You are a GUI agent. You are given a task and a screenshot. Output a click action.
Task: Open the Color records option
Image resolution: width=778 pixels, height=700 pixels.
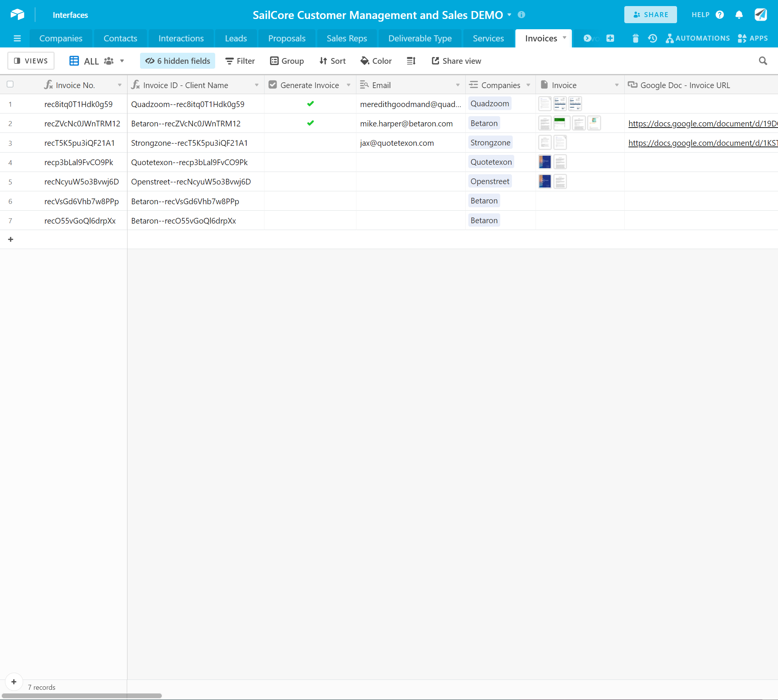point(376,61)
